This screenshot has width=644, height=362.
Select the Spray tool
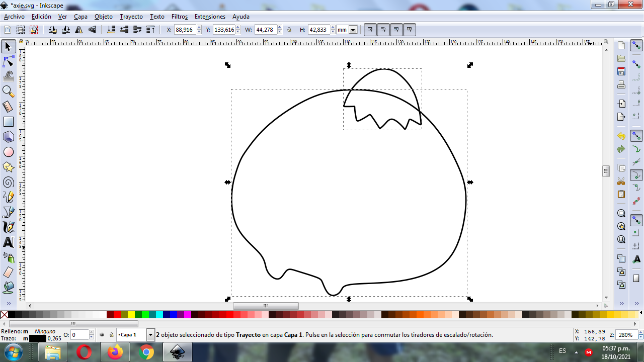(8, 257)
